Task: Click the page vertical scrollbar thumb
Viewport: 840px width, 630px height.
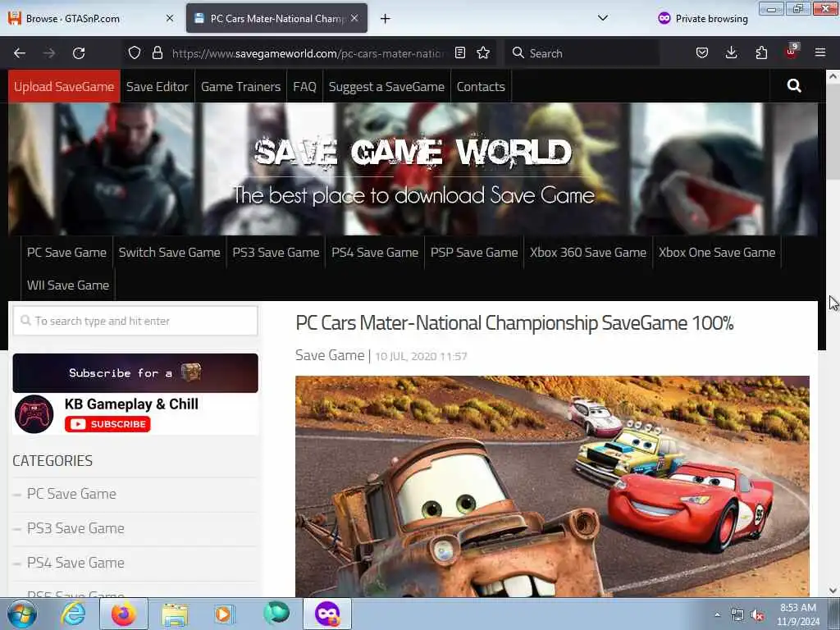Action: [833, 132]
